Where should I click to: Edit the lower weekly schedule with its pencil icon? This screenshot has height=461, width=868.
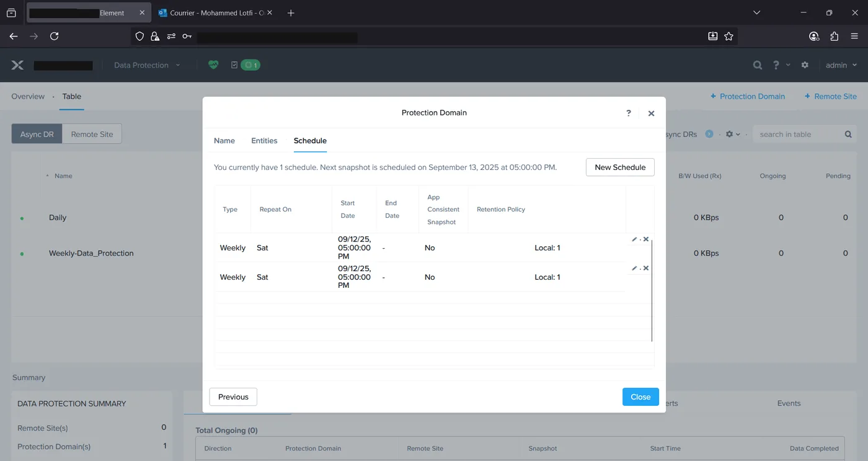634,269
